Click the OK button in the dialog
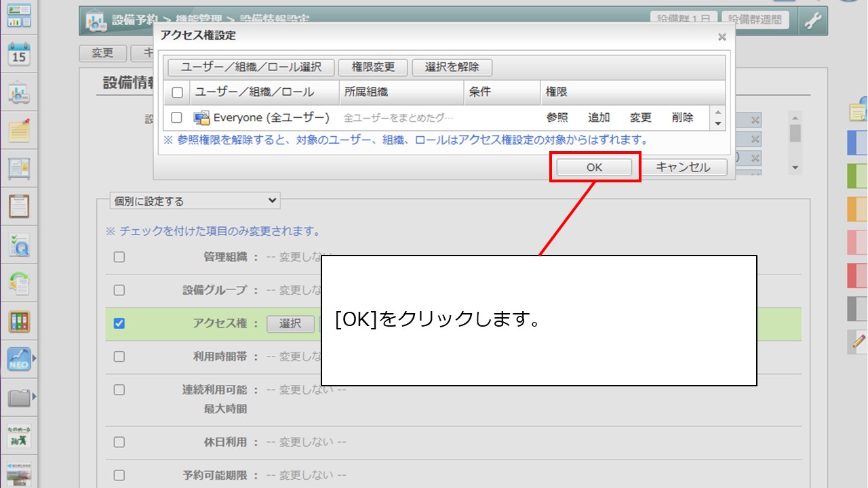 [x=594, y=167]
